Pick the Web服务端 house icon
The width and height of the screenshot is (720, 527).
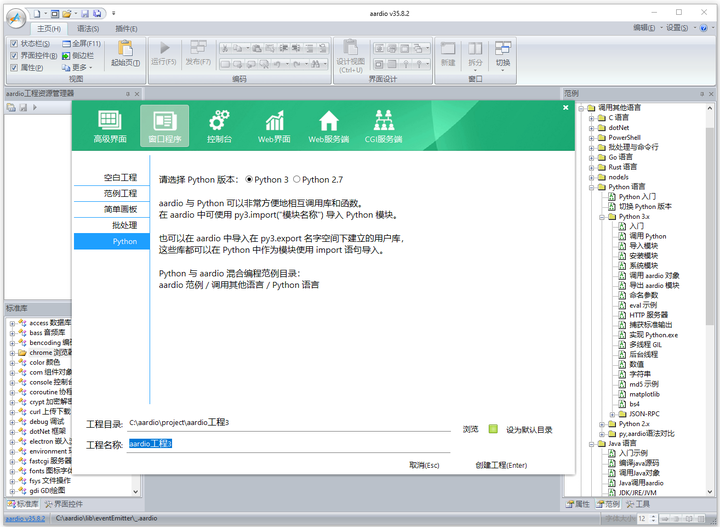click(x=329, y=126)
